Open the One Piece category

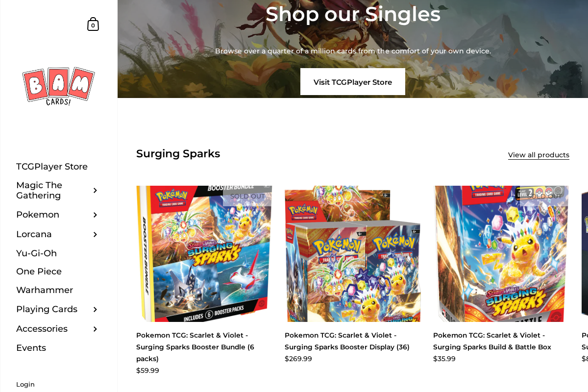point(39,271)
